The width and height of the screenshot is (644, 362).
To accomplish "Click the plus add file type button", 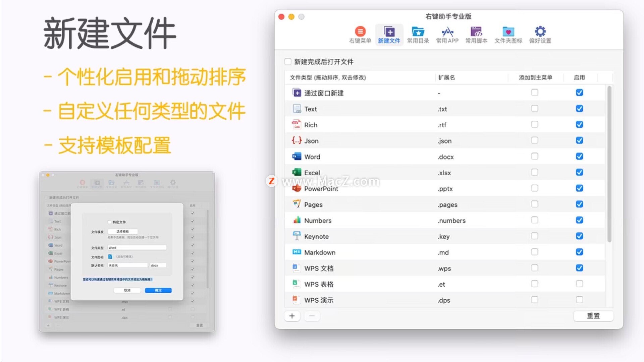I will point(292,316).
